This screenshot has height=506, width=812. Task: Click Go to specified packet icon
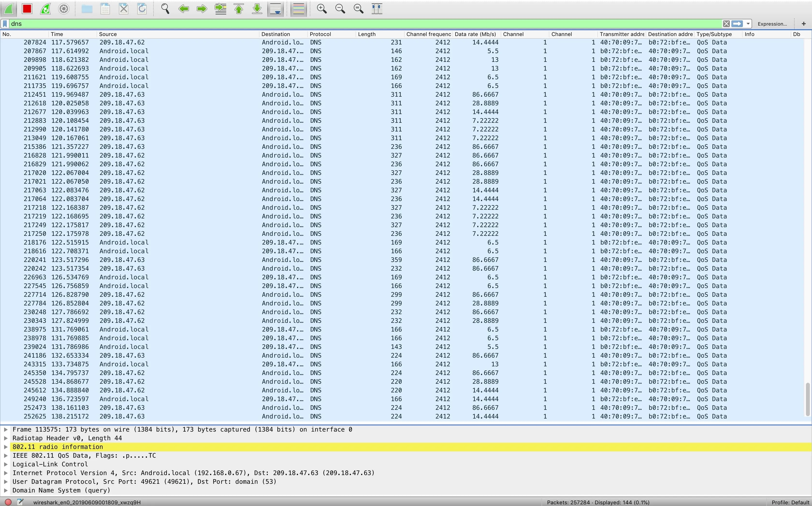pos(220,9)
